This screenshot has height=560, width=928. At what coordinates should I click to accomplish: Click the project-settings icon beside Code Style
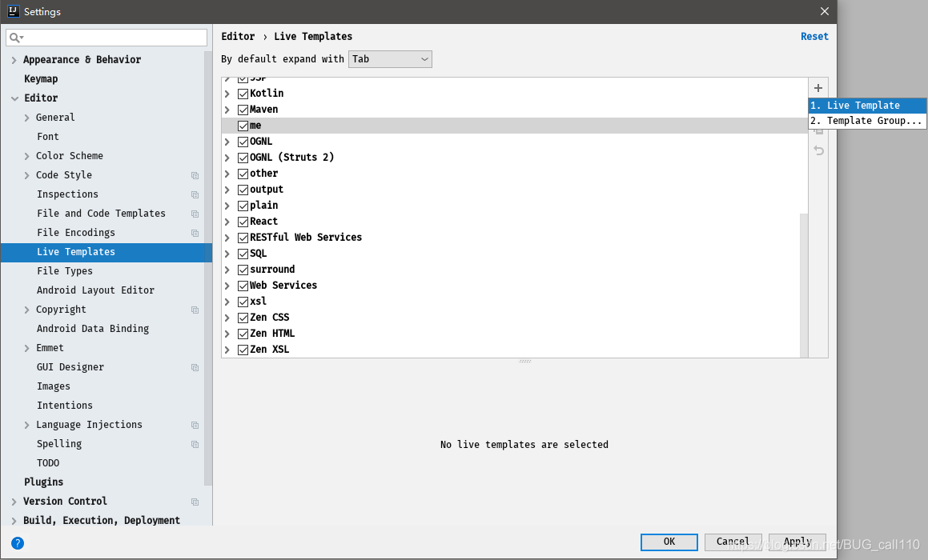[195, 174]
